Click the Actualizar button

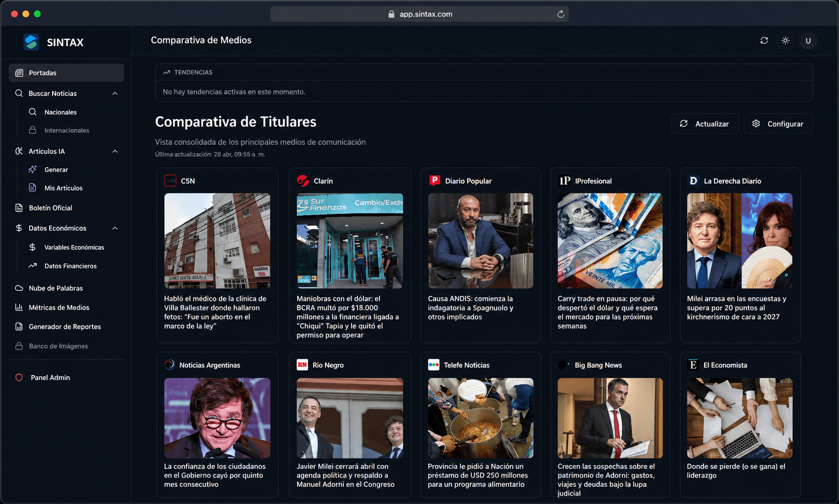click(x=705, y=124)
